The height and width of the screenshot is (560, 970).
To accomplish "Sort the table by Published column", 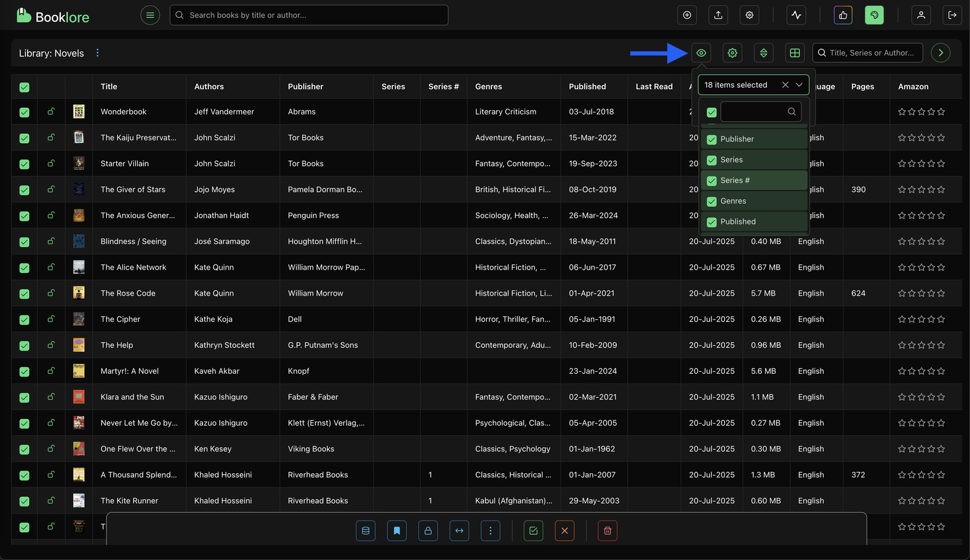I will point(587,87).
